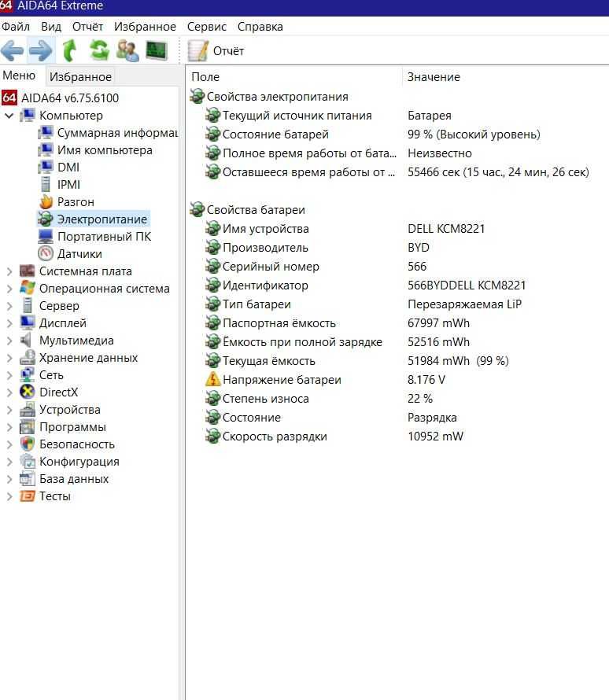Screen dimensions: 609x700
Task: Click the value 52516 mWh
Action: tap(438, 342)
